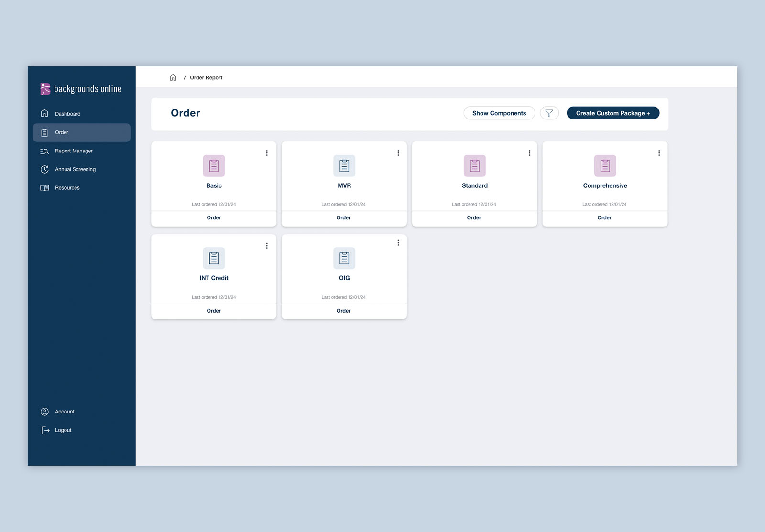This screenshot has width=765, height=532.
Task: Click the INT Credit clipboard icon
Action: (214, 258)
